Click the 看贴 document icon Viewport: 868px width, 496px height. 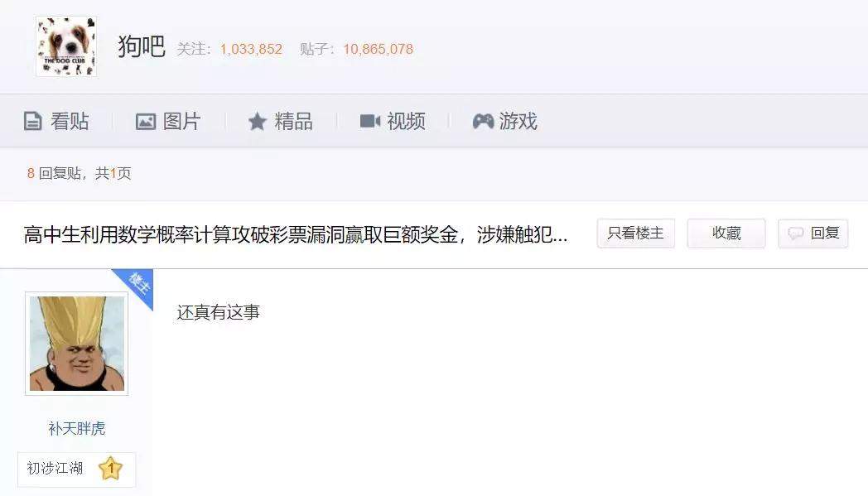(x=32, y=121)
